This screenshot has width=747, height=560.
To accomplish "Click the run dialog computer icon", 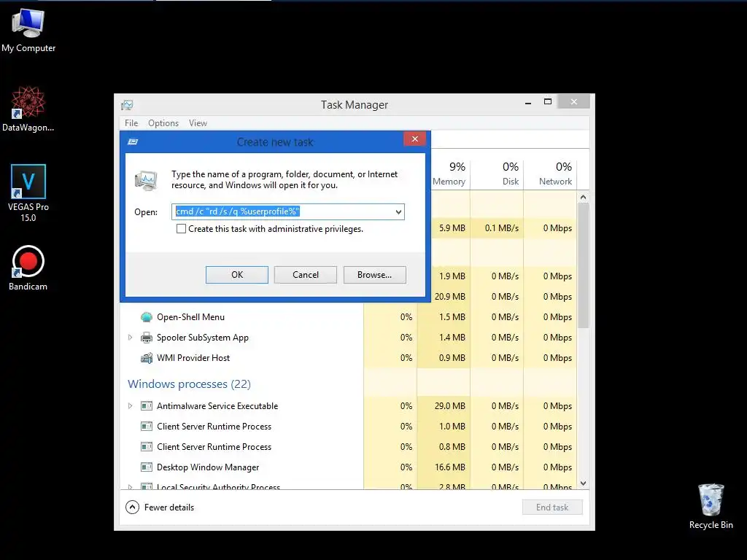I will [x=146, y=181].
